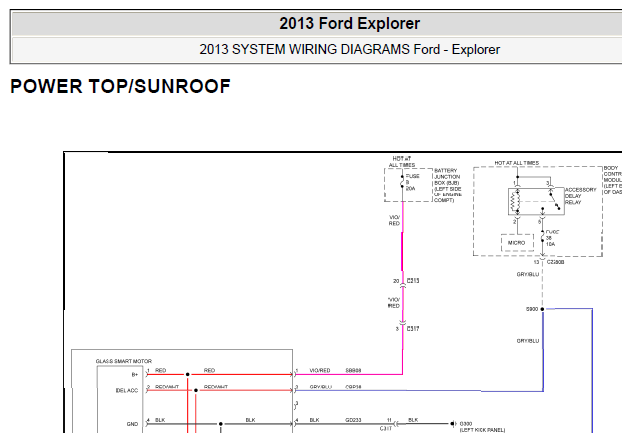Click the "BLK" wire label beside GND pin 4
Viewport: 622px width, 433px height.
pos(160,420)
